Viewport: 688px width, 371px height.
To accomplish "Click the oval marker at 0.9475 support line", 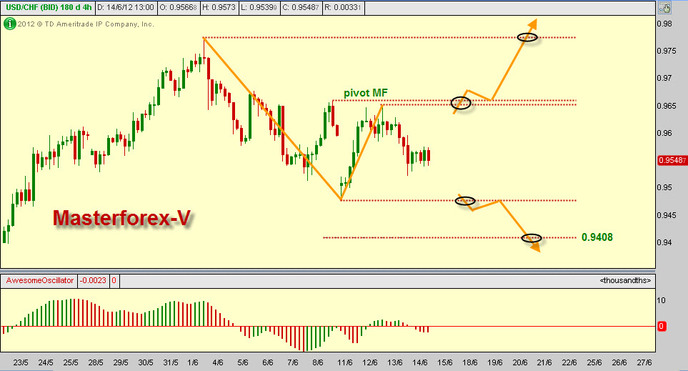I will [x=465, y=201].
